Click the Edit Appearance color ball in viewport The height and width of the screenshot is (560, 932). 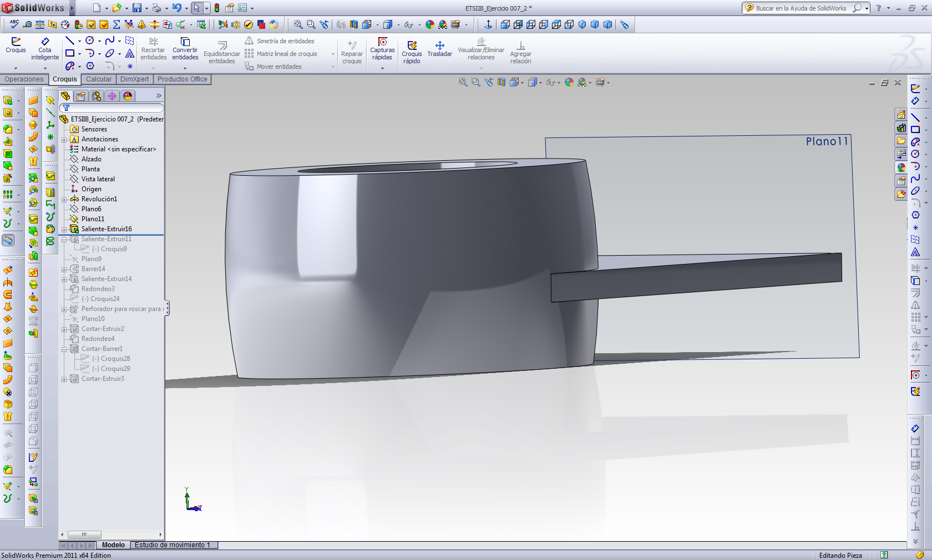click(569, 82)
